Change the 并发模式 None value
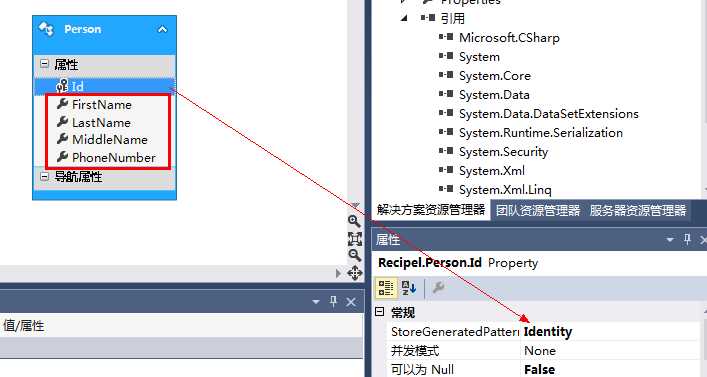The width and height of the screenshot is (707, 377). [x=611, y=351]
